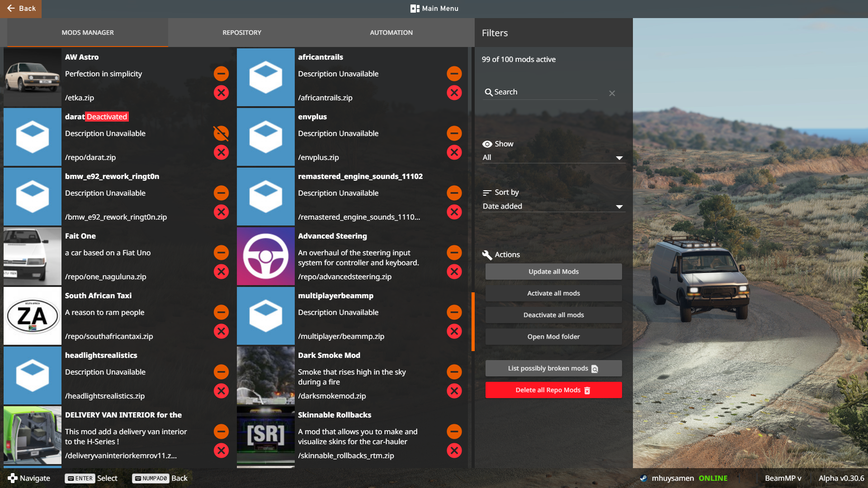Click Activate all mods
The width and height of the screenshot is (868, 488).
(x=553, y=293)
